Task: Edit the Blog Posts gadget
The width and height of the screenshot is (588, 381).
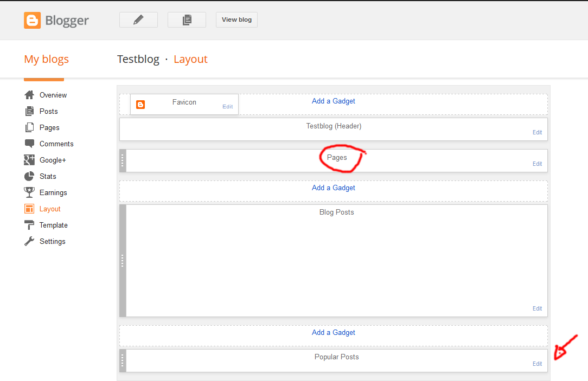Action: pyautogui.click(x=537, y=309)
